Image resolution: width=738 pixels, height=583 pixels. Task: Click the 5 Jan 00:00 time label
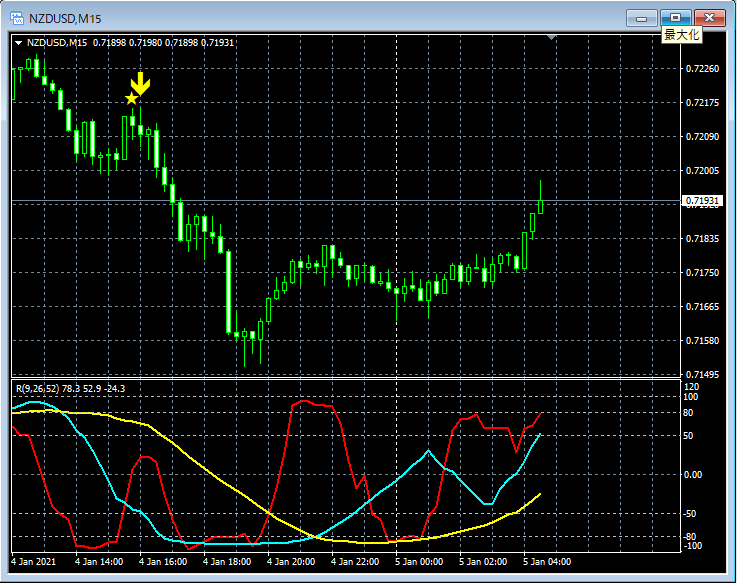point(419,562)
